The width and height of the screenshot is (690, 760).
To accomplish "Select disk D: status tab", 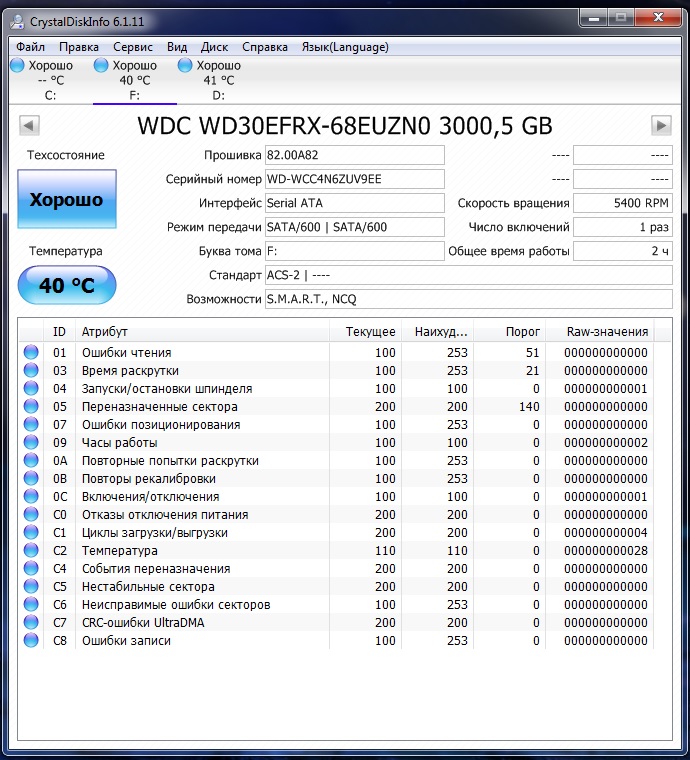I will coord(219,80).
